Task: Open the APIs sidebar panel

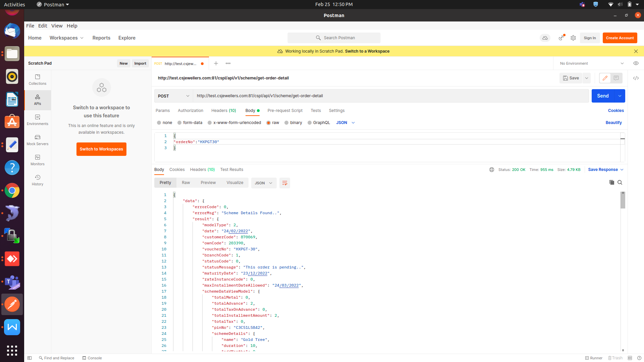Action: [38, 100]
